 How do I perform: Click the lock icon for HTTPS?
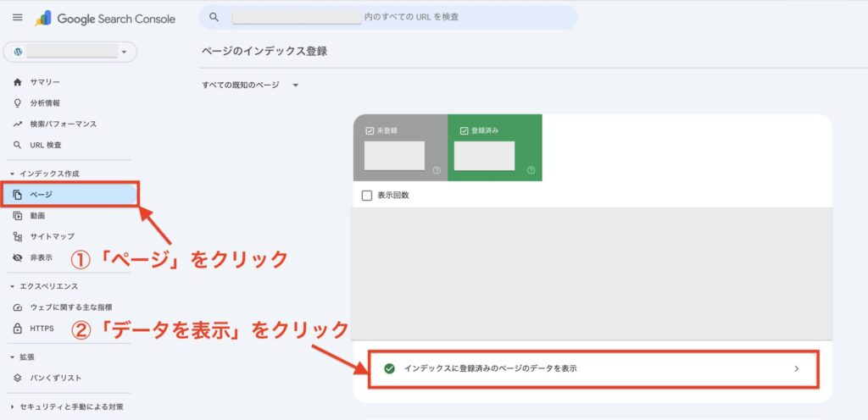pos(18,329)
